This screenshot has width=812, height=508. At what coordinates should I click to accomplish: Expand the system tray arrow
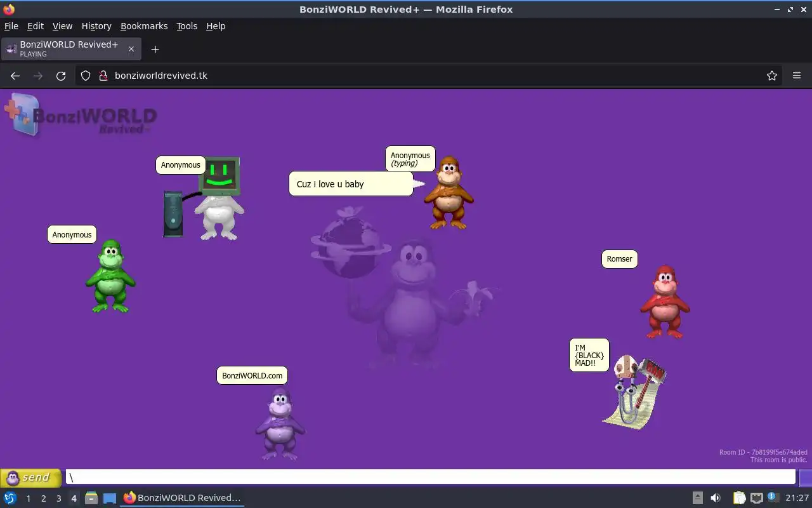coord(697,498)
